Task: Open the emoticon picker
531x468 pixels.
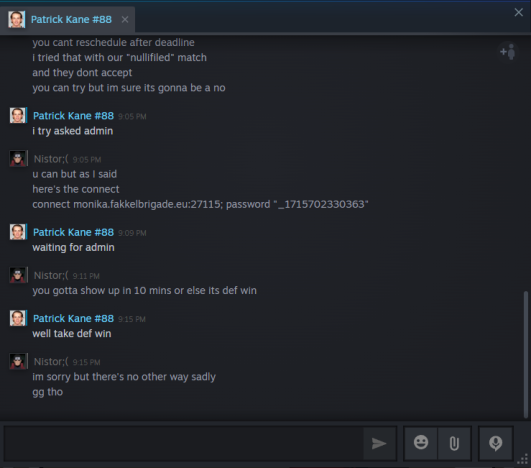Action: click(x=421, y=443)
